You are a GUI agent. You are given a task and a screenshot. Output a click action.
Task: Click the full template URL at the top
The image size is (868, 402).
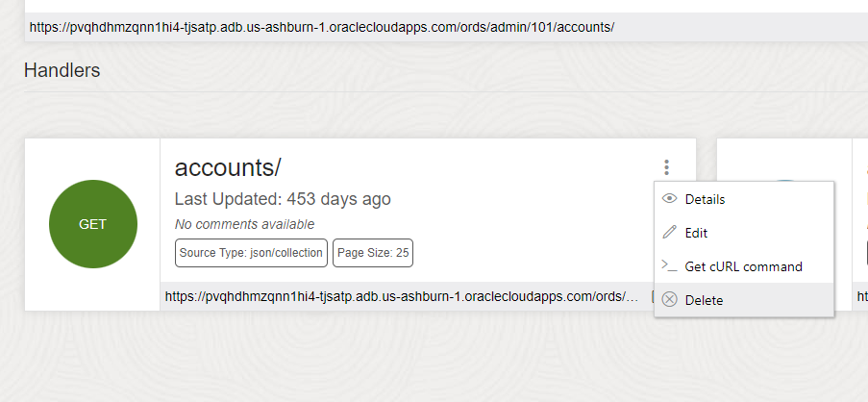[322, 27]
